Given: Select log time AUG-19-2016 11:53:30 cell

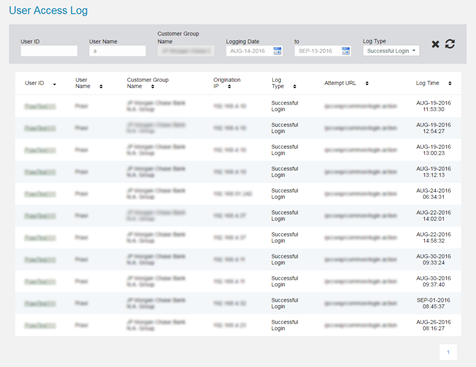Looking at the screenshot, I should tap(433, 106).
